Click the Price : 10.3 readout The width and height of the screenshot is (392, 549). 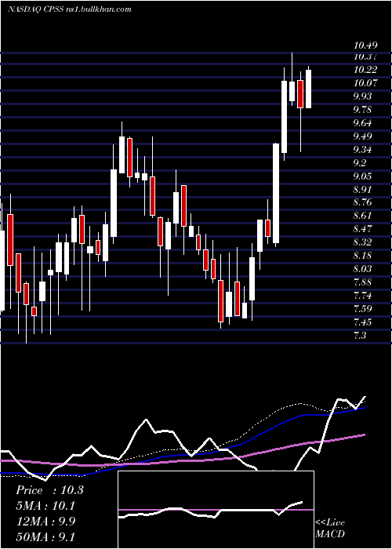coord(49,490)
